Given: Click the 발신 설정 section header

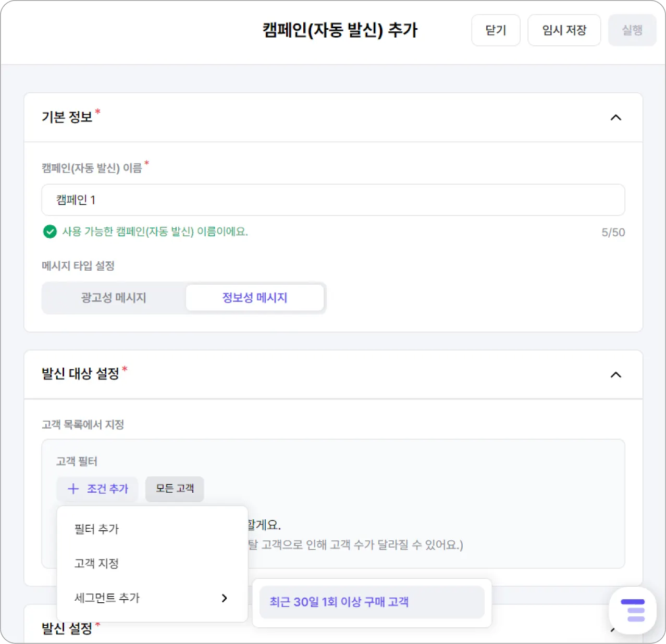Looking at the screenshot, I should pos(67,628).
